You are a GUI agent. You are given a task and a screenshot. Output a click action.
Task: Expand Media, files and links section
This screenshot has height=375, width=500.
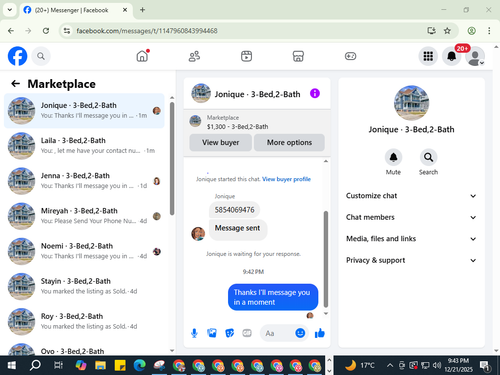point(411,239)
